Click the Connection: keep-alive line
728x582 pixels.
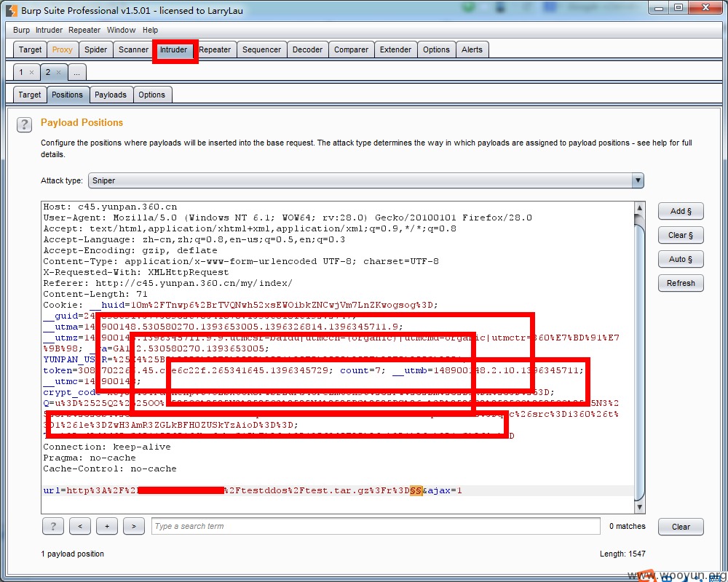(107, 447)
